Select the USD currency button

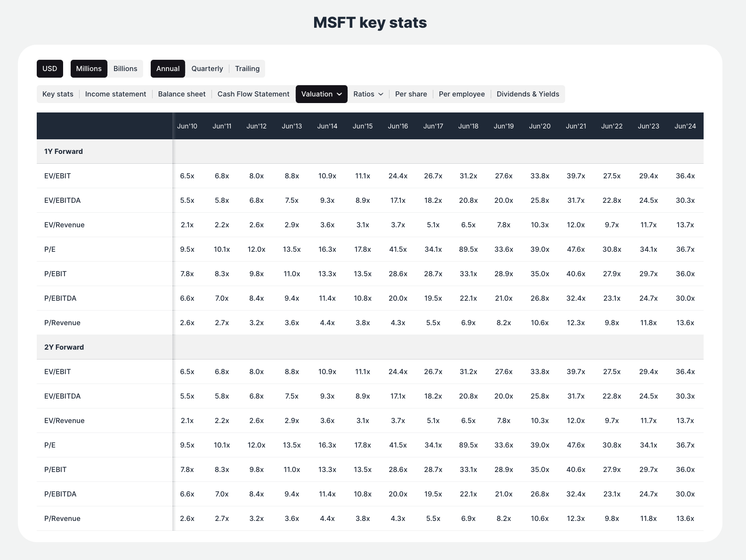(x=50, y=69)
